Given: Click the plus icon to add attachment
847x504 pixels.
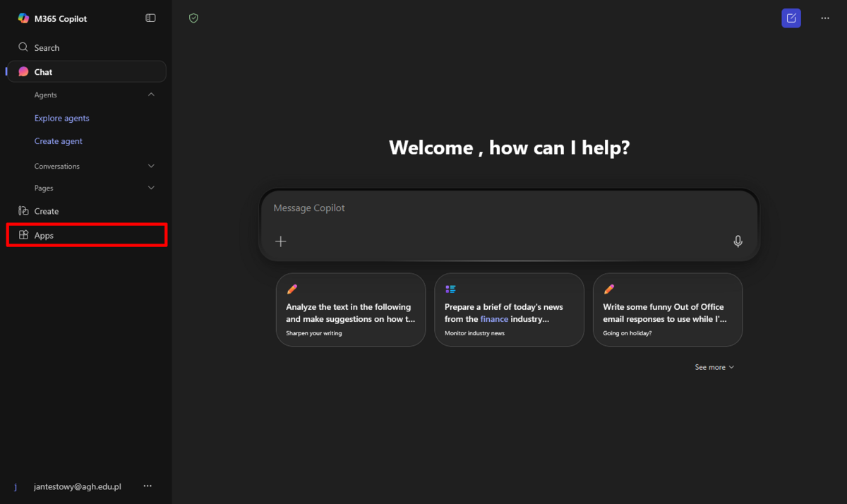Looking at the screenshot, I should point(281,241).
